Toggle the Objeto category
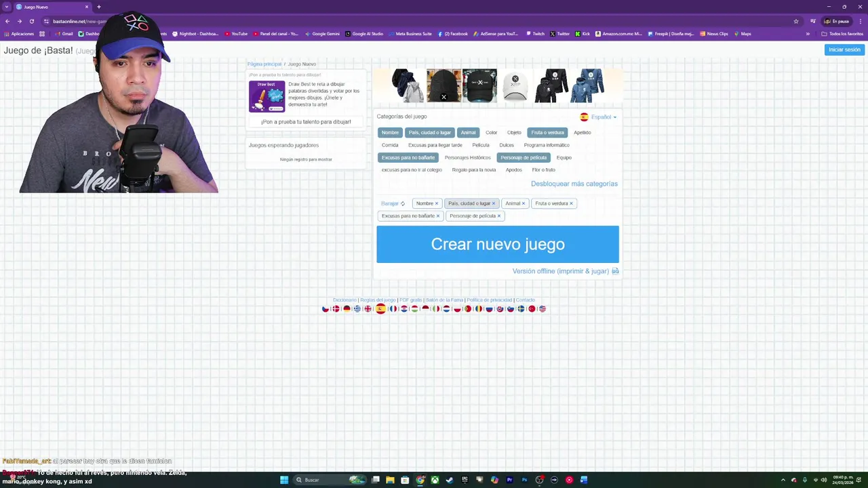Image resolution: width=868 pixels, height=488 pixels. 514,132
